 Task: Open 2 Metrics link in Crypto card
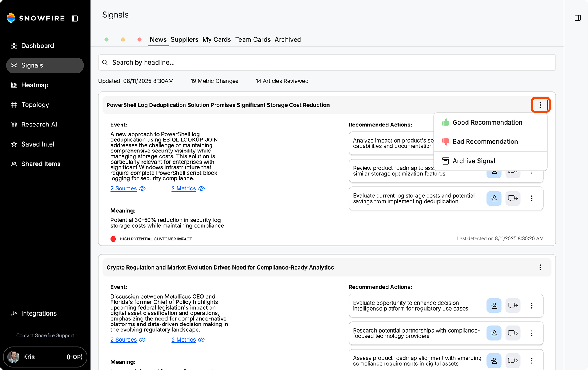tap(184, 340)
